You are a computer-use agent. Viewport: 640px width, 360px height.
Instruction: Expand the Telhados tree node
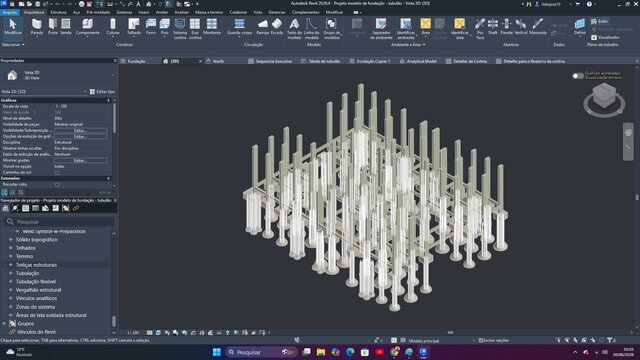pyautogui.click(x=11, y=248)
